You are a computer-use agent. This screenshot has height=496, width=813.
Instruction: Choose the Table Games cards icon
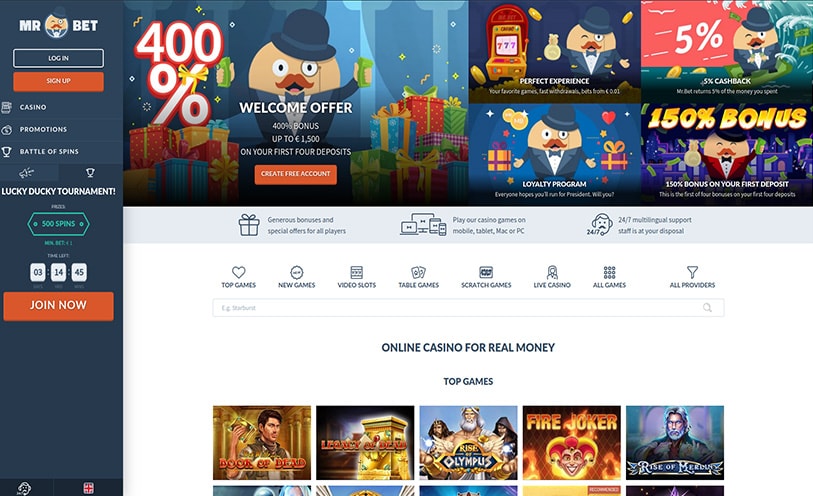click(418, 272)
